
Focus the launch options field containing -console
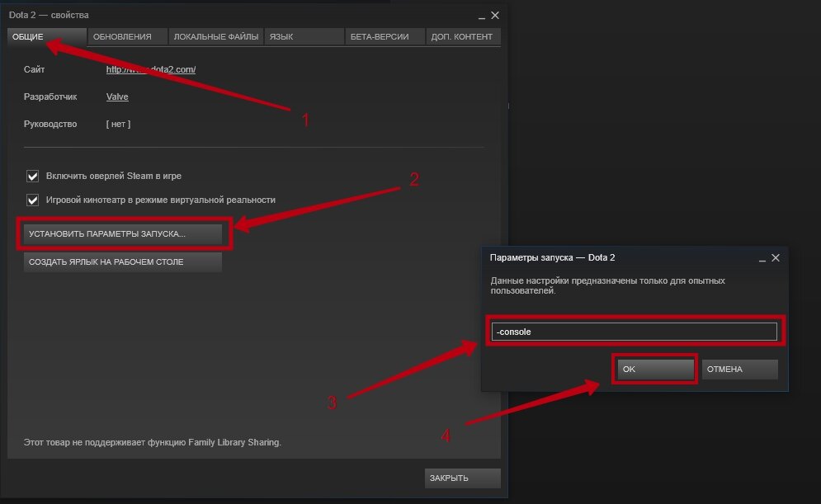634,332
